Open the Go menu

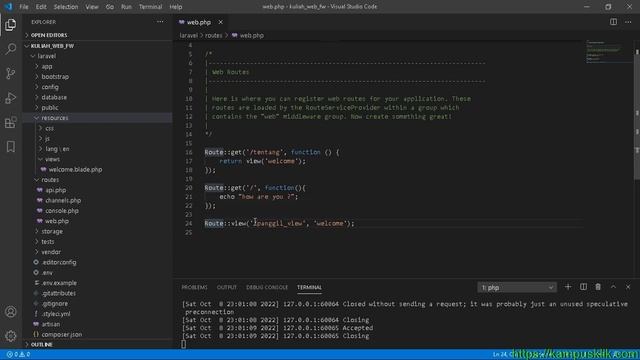click(110, 7)
